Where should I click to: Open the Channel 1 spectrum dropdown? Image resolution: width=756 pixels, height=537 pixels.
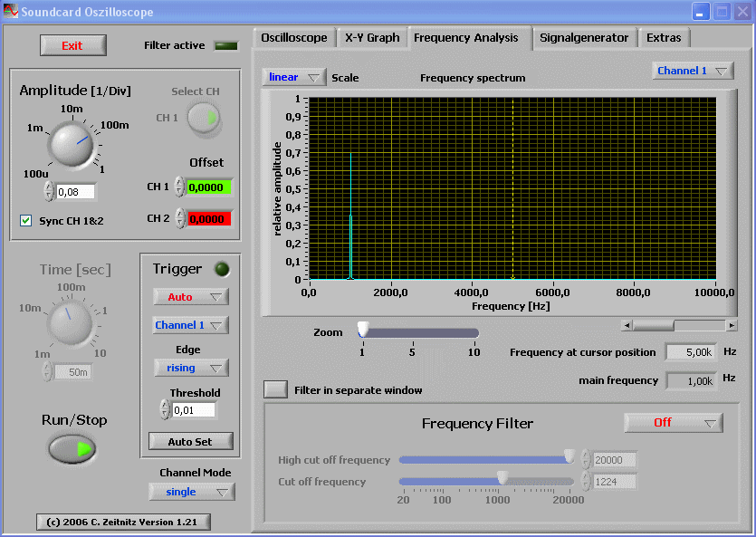click(x=693, y=71)
